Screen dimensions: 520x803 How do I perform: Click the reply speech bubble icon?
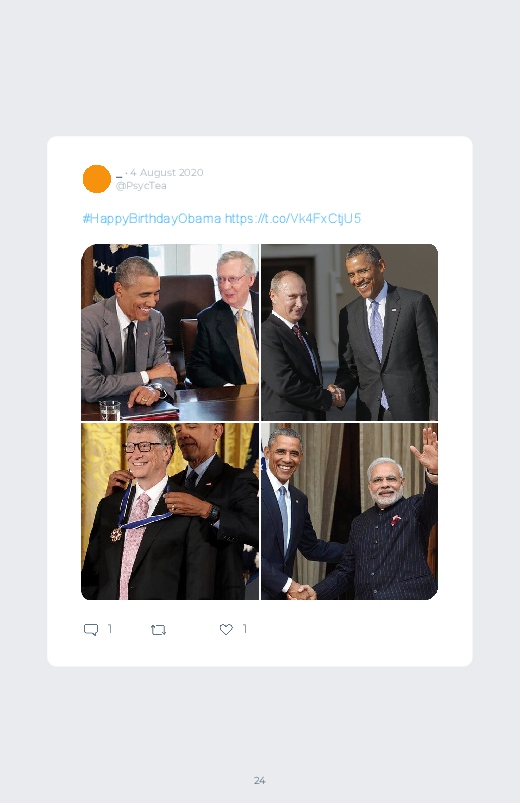[91, 629]
